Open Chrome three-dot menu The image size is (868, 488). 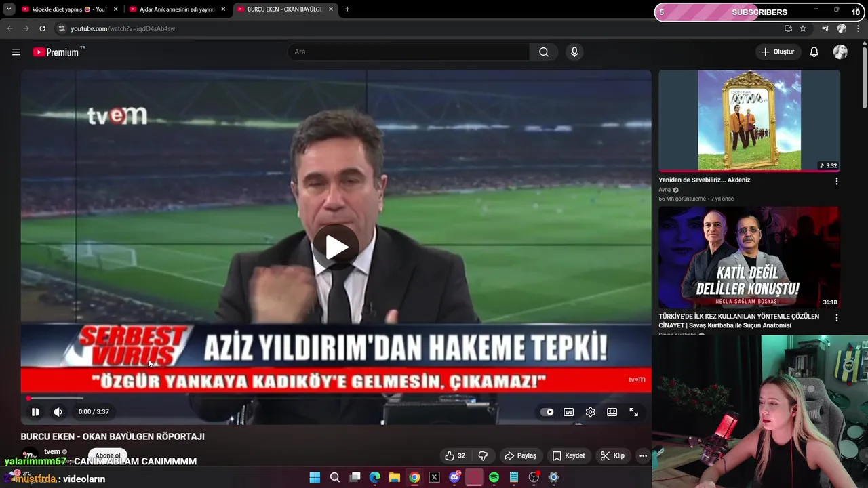click(858, 28)
